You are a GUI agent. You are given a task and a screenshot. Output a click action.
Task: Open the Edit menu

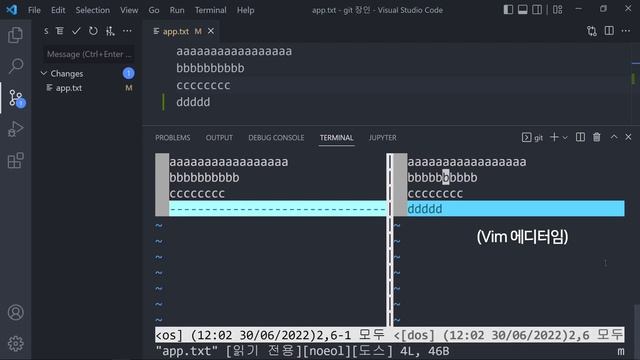pyautogui.click(x=58, y=10)
